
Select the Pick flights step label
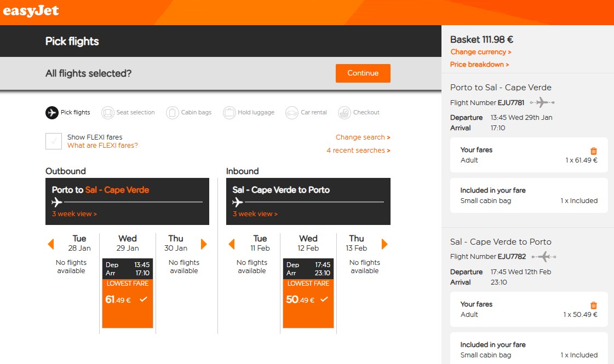[75, 112]
